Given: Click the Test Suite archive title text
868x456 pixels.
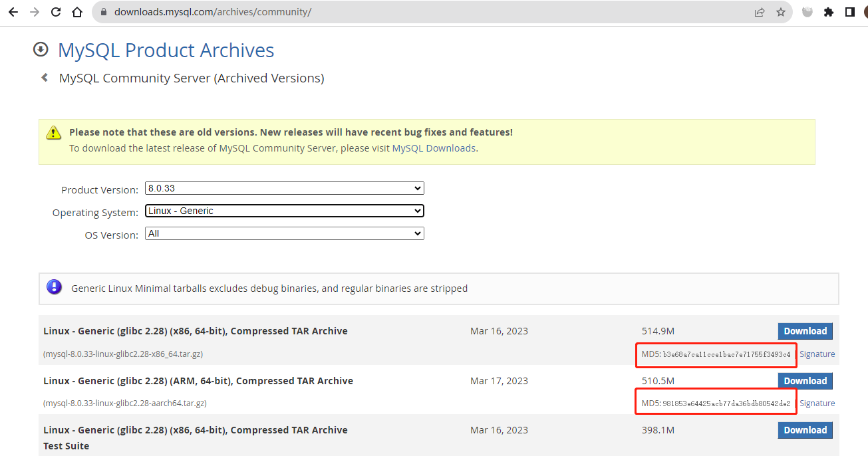Looking at the screenshot, I should (196, 437).
